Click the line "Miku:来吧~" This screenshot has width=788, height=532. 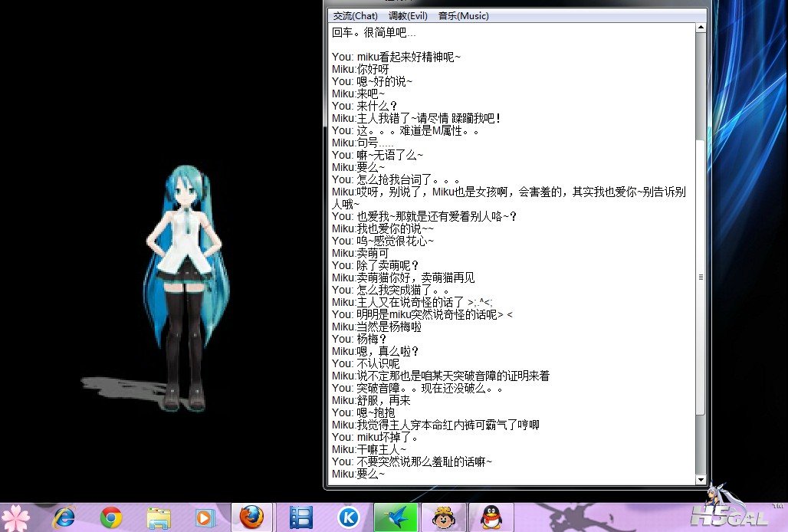point(358,94)
